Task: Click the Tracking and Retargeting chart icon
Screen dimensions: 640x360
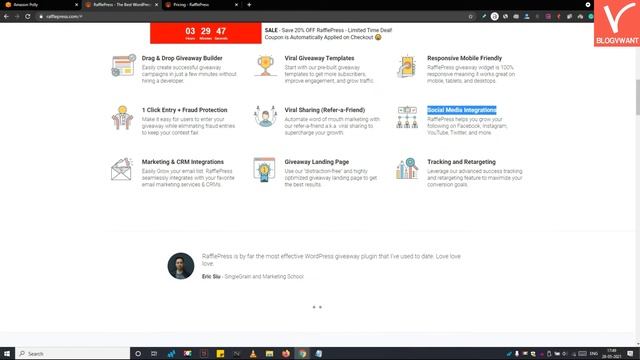Action: (x=407, y=169)
